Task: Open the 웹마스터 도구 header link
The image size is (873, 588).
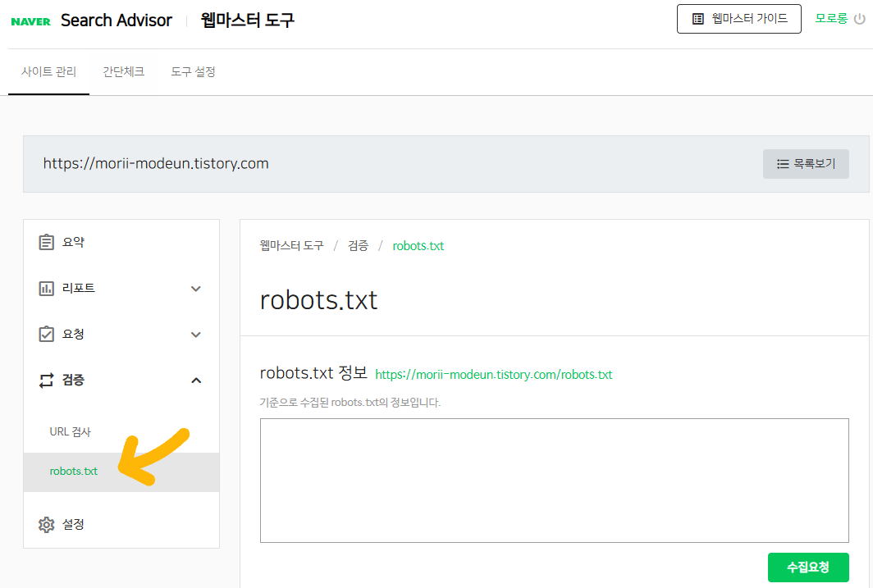Action: [x=247, y=21]
